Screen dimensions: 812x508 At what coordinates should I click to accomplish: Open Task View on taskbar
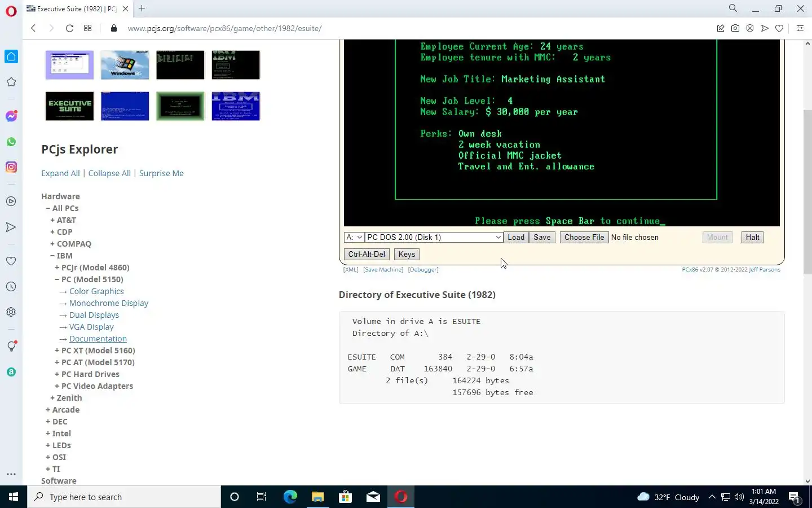pos(262,497)
